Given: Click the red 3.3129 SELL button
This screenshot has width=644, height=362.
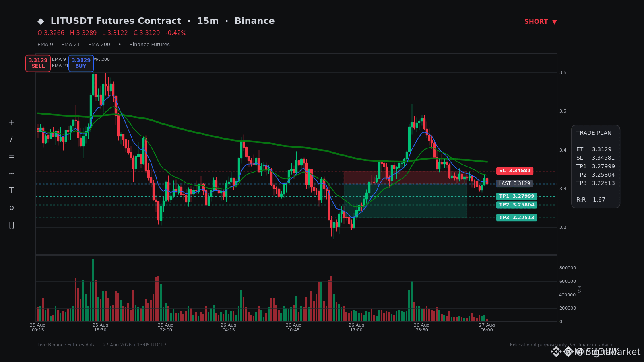Looking at the screenshot, I should [38, 63].
